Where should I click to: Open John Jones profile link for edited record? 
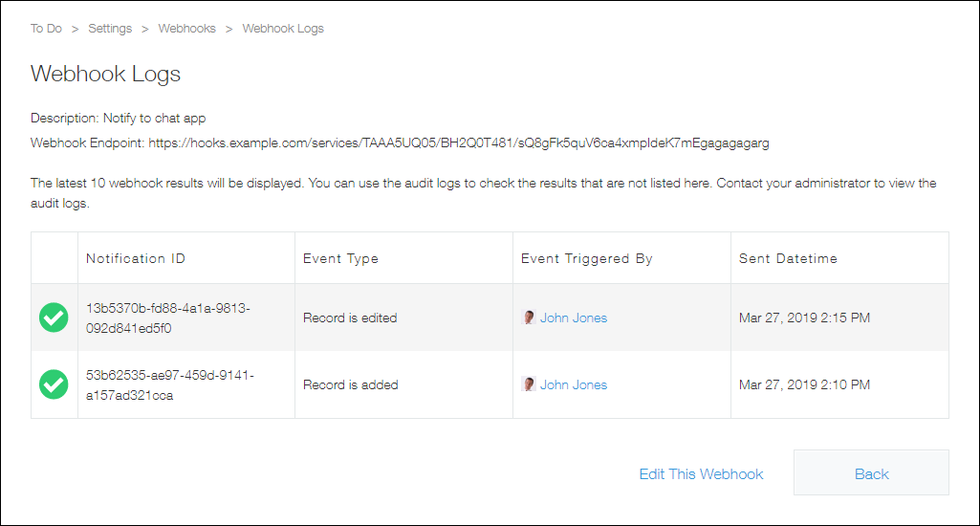tap(574, 318)
